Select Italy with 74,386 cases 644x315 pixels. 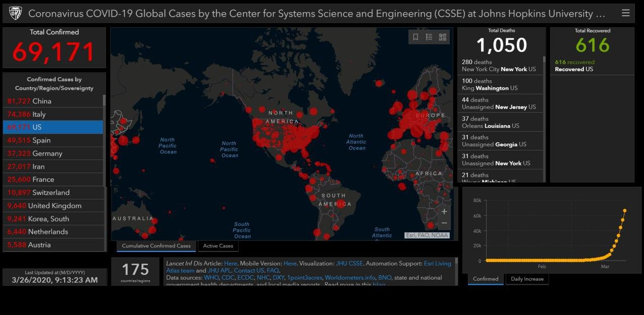(53, 114)
